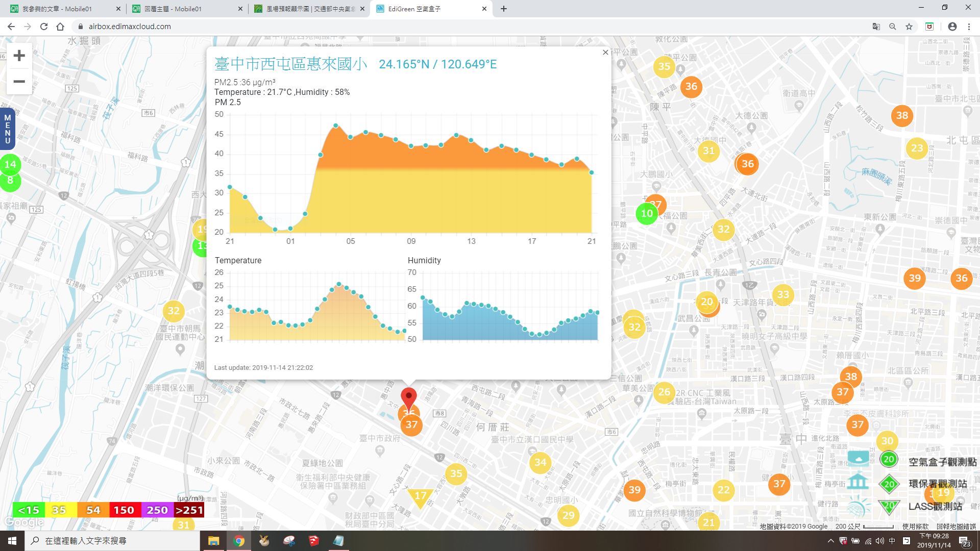Image resolution: width=980 pixels, height=551 pixels.
Task: Click the purple 250 legend color swatch
Action: (157, 510)
